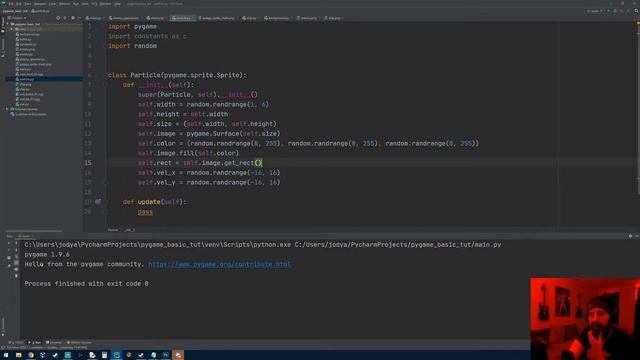Viewport: 640px width, 360px height.
Task: Click the down arrow icon in Run panel
Action: pyautogui.click(x=16, y=250)
